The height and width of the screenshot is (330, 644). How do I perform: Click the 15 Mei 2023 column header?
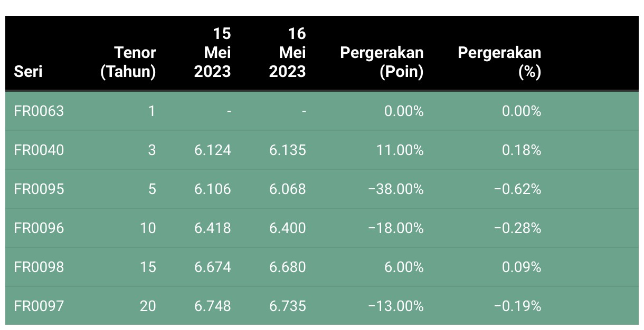coord(213,53)
